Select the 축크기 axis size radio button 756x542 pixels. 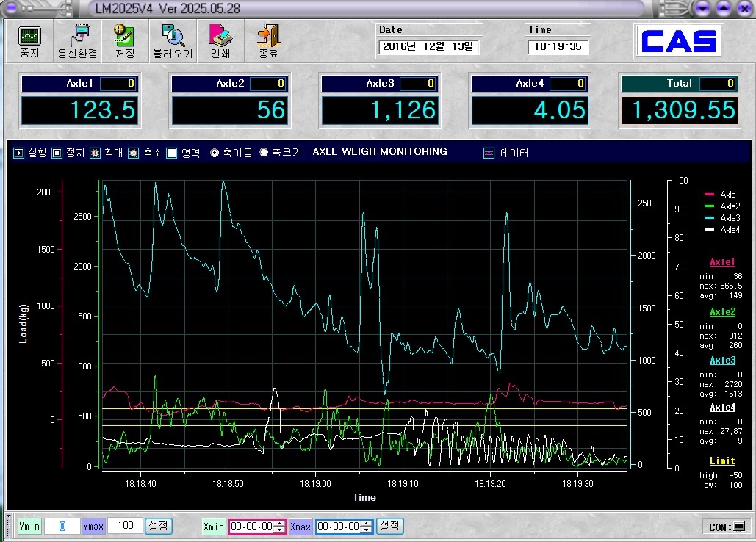(264, 152)
